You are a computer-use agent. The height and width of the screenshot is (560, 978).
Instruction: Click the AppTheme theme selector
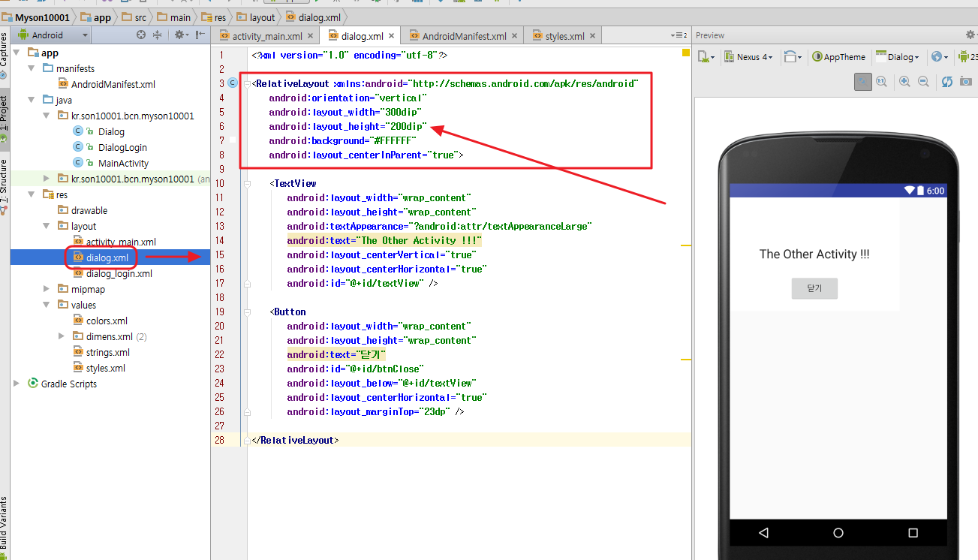tap(838, 57)
